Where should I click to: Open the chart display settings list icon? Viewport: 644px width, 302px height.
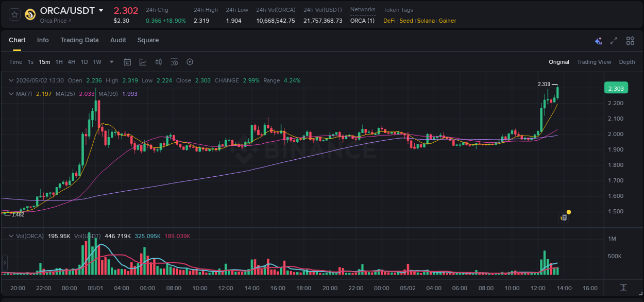174,62
